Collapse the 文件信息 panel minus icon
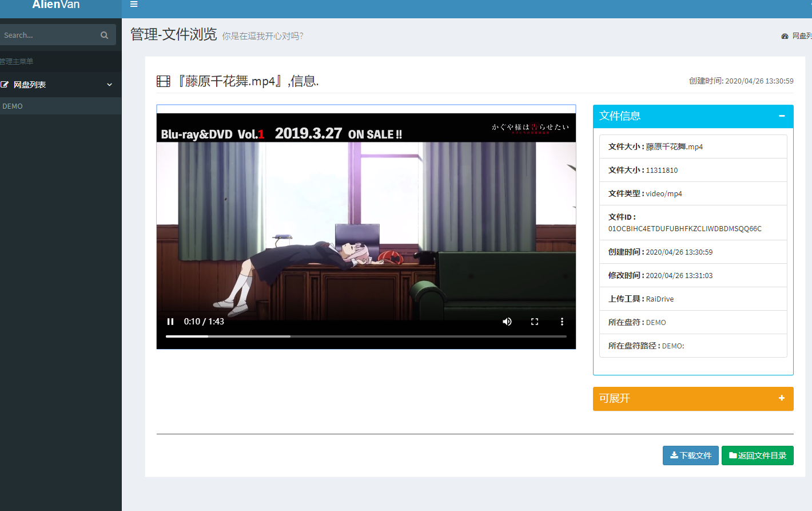Viewport: 812px width, 511px height. pyautogui.click(x=782, y=116)
